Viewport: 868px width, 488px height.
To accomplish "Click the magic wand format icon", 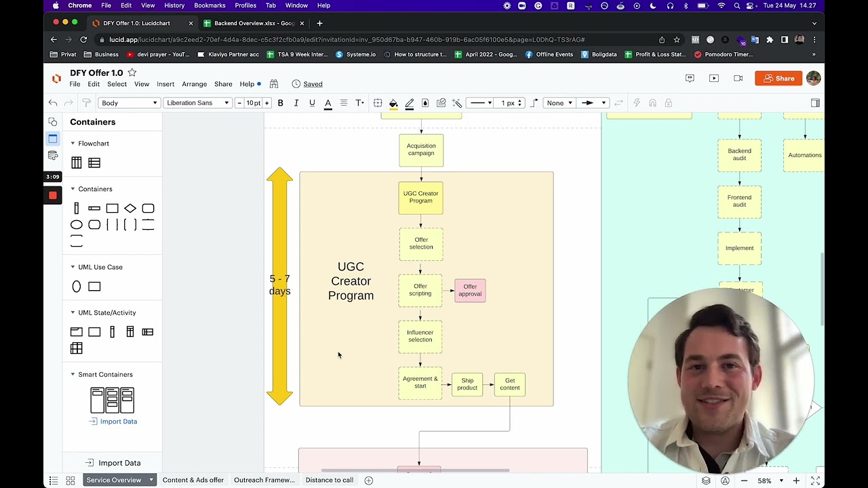I will [457, 103].
